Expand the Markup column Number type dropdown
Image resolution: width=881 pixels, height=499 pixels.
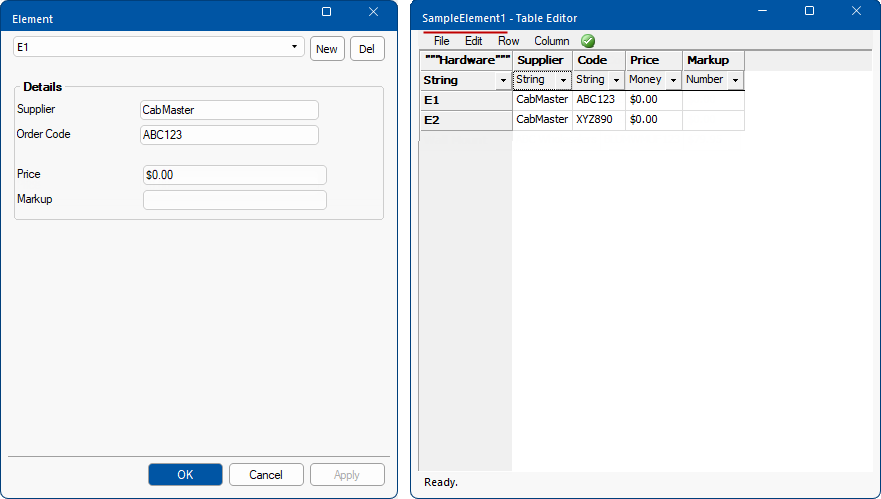(x=735, y=80)
